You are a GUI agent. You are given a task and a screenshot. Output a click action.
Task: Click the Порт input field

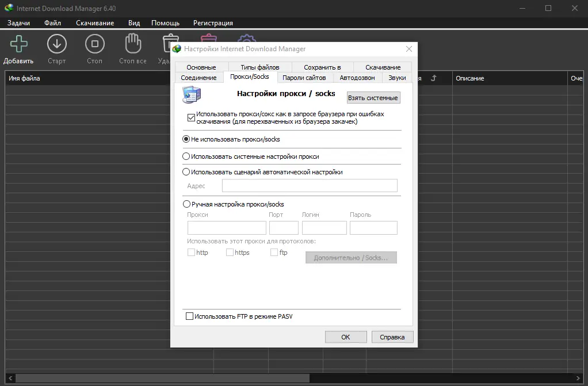click(x=284, y=228)
